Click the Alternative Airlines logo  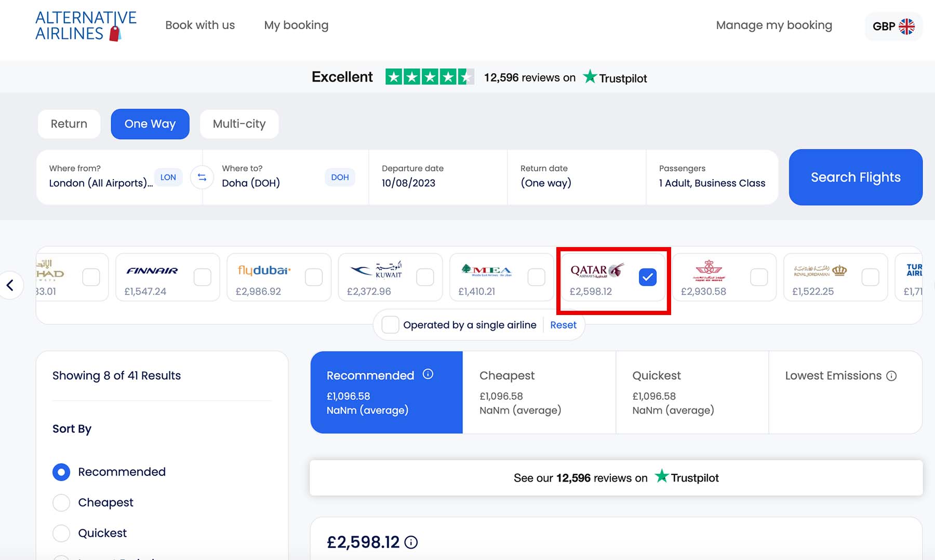click(x=86, y=25)
